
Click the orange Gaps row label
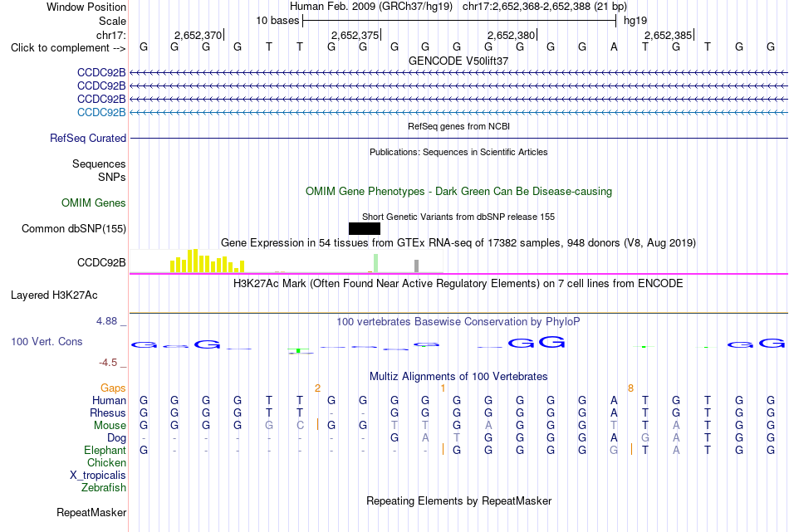113,388
